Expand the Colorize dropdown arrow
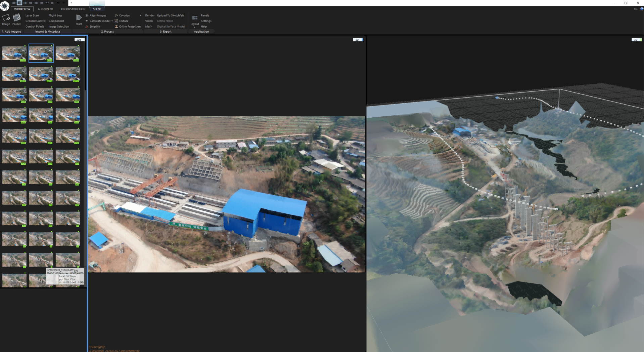 [x=140, y=15]
